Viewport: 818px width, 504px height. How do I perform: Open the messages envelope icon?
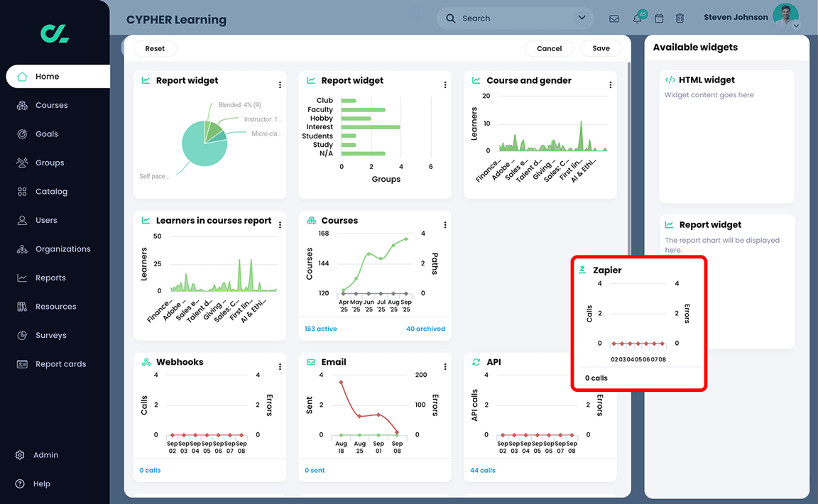point(613,18)
